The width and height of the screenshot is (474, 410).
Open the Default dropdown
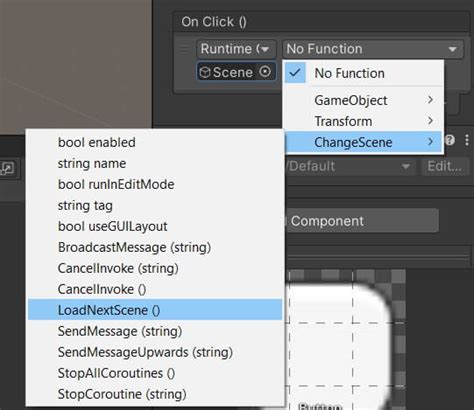pos(350,166)
